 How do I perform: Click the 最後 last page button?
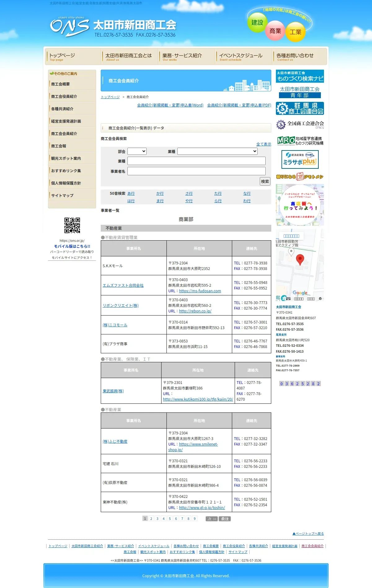[225, 519]
